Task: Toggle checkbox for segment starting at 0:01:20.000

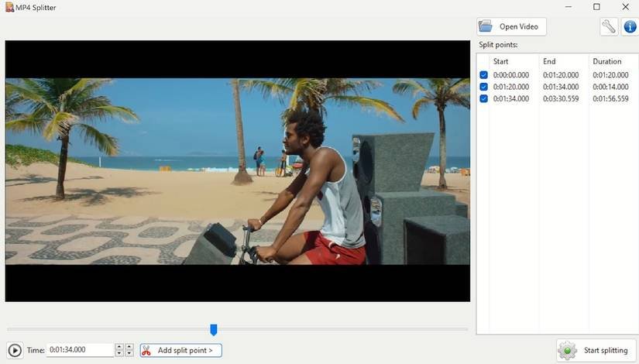Action: coord(484,87)
